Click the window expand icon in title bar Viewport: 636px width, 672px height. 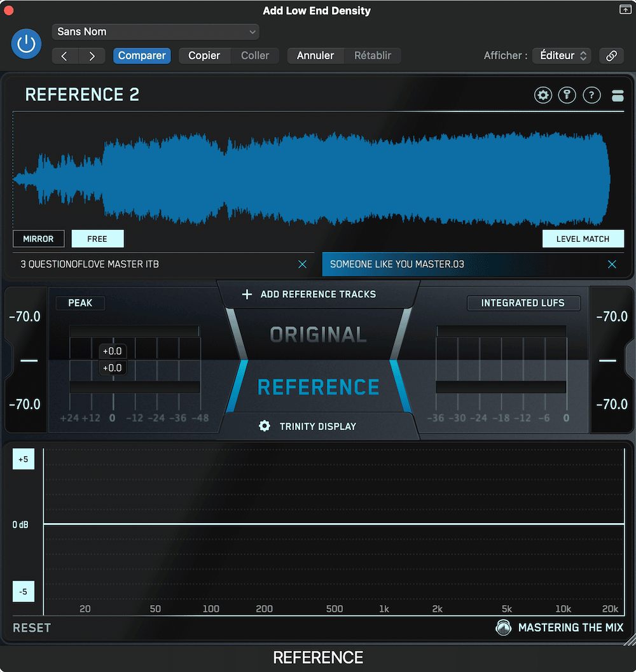pyautogui.click(x=625, y=10)
